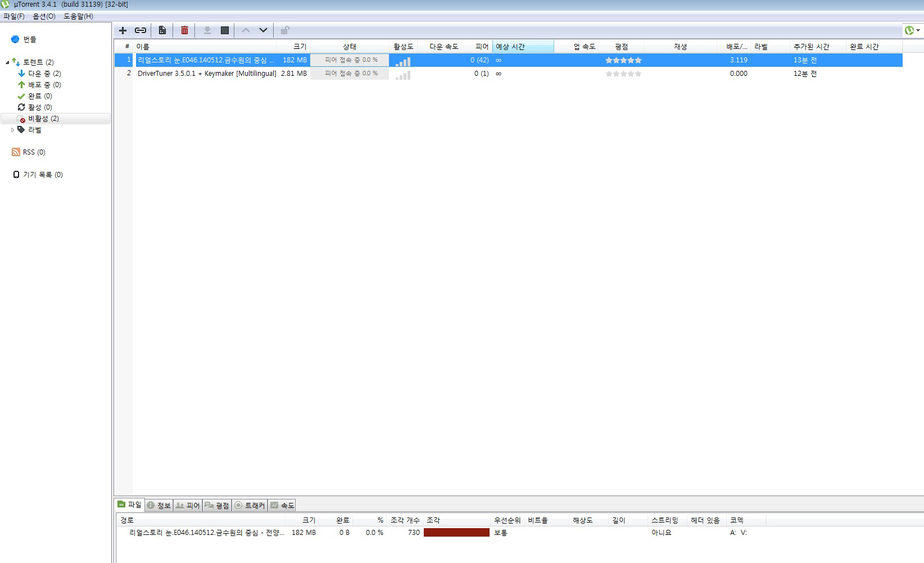Sort files by 우선순위 column header
The width and height of the screenshot is (924, 563).
tap(508, 520)
